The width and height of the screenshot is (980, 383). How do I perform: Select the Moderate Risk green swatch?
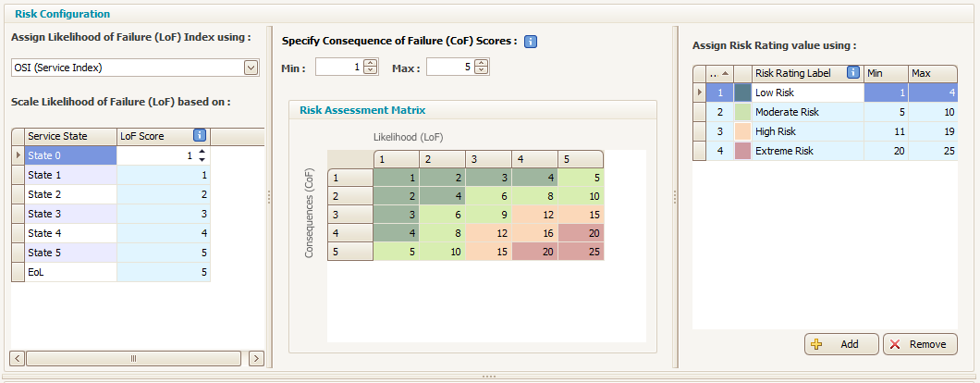(742, 112)
